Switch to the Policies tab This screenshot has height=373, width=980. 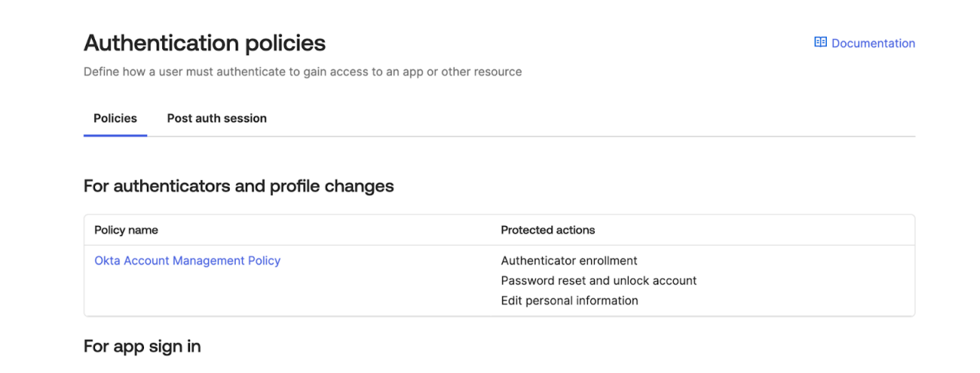tap(115, 119)
